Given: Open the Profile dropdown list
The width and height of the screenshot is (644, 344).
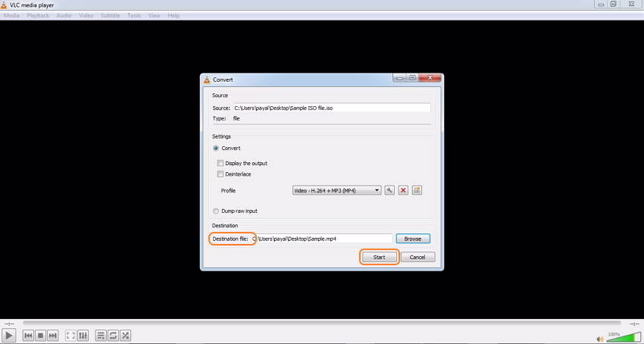Looking at the screenshot, I should [x=337, y=191].
